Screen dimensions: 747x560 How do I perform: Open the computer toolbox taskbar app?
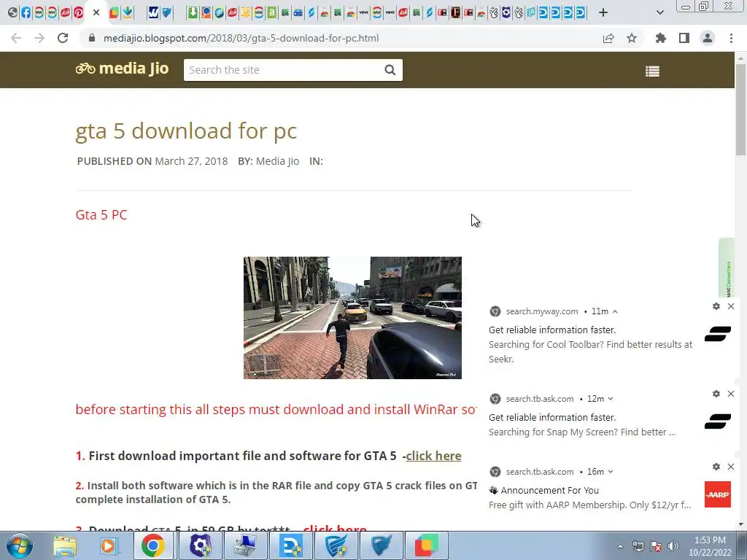click(x=246, y=545)
